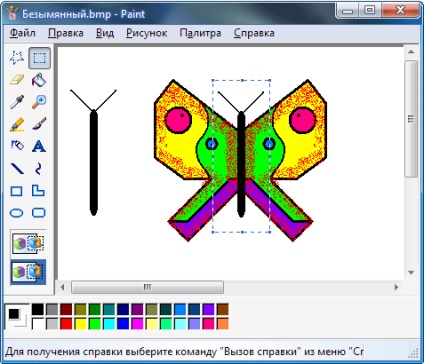The width and height of the screenshot is (424, 364).
Task: Choose the Eraser tool
Action: click(17, 80)
